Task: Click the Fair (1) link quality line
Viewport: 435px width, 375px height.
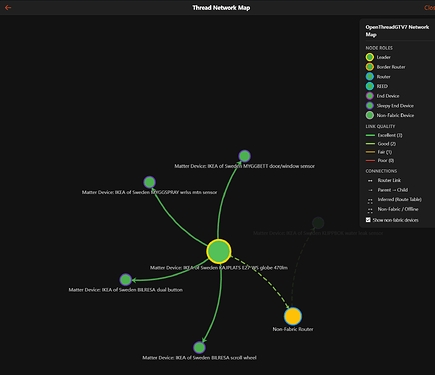Action: [x=370, y=152]
